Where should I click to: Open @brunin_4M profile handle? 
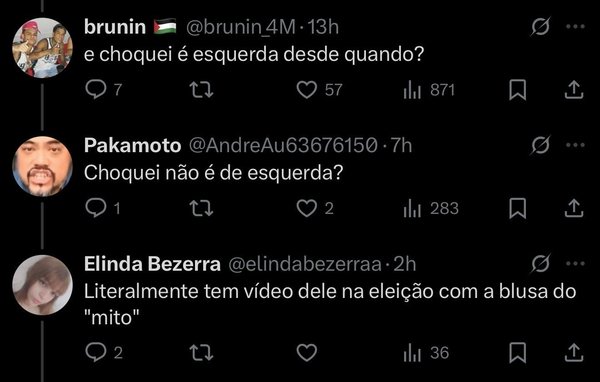click(241, 27)
